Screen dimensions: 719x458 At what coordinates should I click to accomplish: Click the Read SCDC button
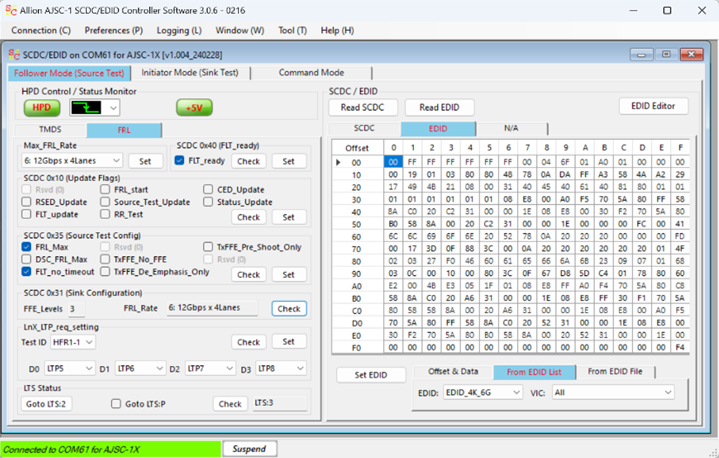pyautogui.click(x=362, y=107)
